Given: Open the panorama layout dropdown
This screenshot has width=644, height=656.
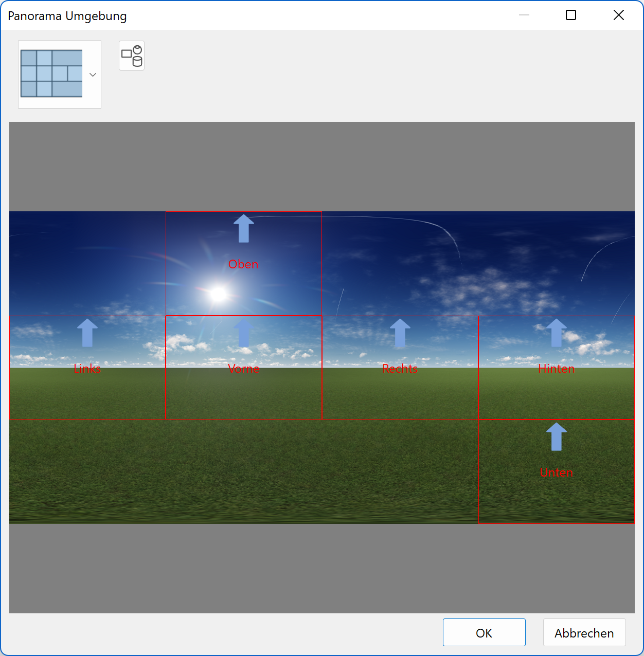Looking at the screenshot, I should click(x=93, y=75).
